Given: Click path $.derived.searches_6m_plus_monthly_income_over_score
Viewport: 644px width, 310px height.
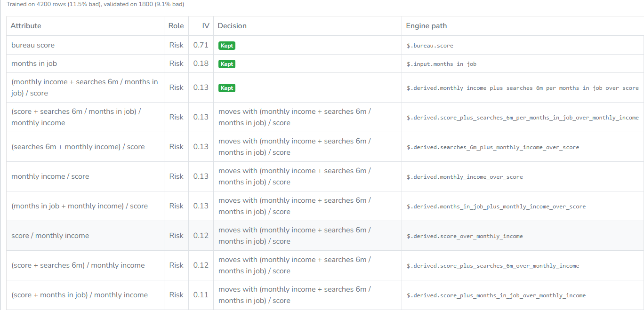Looking at the screenshot, I should 493,147.
